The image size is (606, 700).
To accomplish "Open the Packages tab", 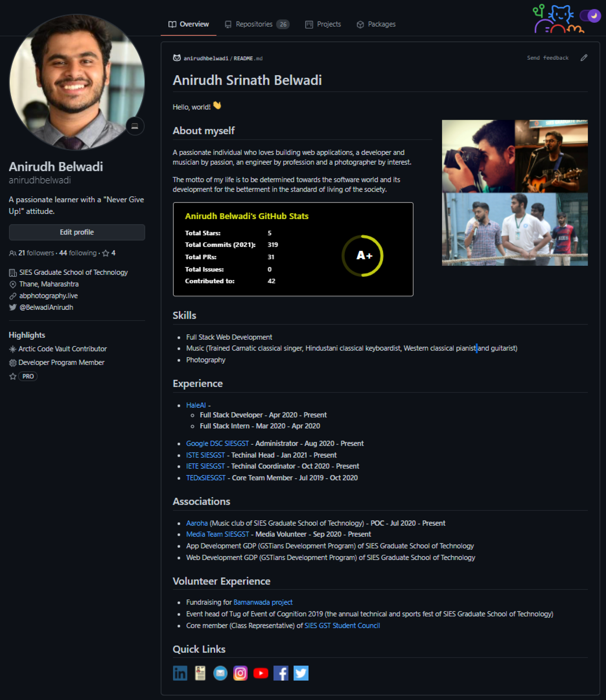I will point(376,24).
